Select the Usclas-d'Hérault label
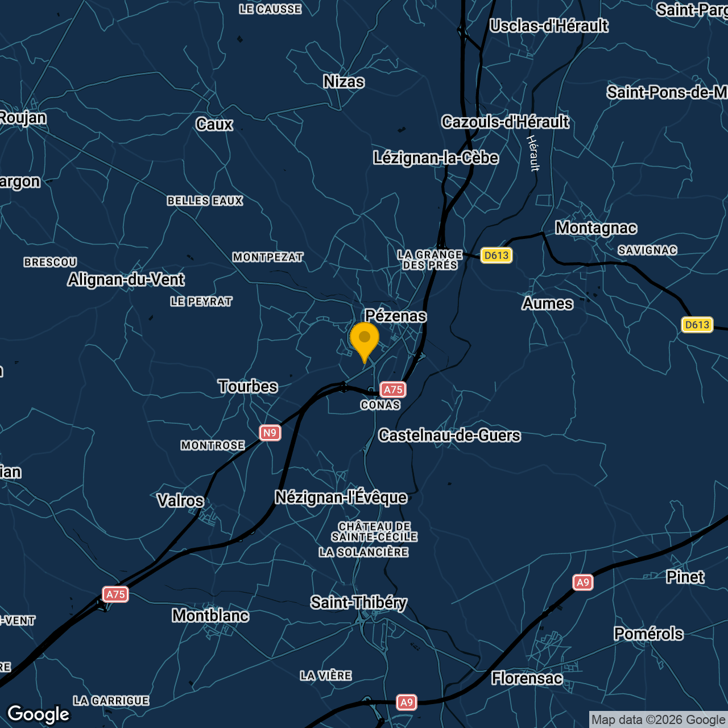This screenshot has width=728, height=728. (x=549, y=26)
